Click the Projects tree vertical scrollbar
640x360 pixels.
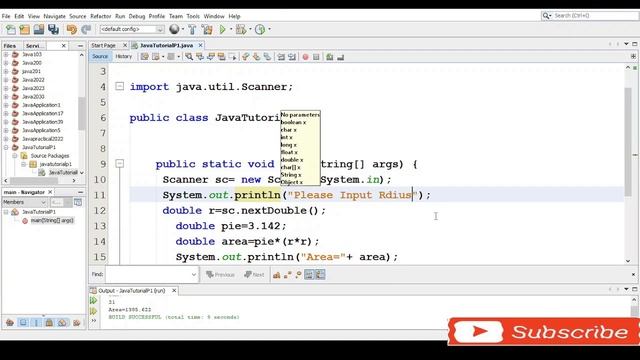tap(82, 113)
